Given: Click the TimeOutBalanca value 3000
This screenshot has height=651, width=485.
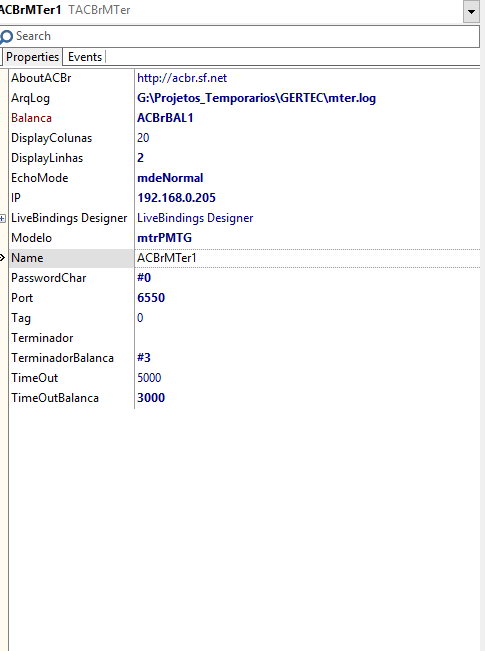Looking at the screenshot, I should click(151, 398).
